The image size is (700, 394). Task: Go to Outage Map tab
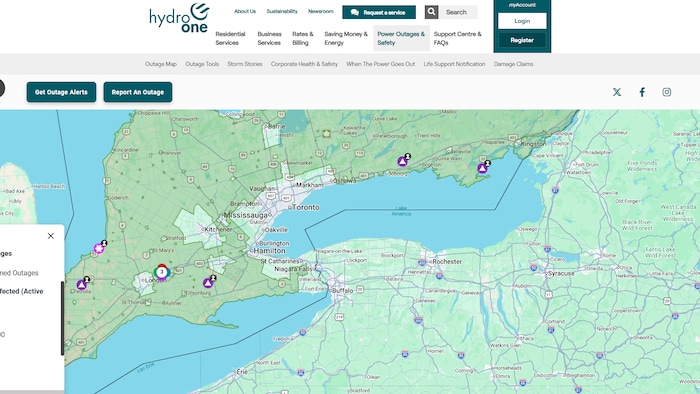click(161, 64)
